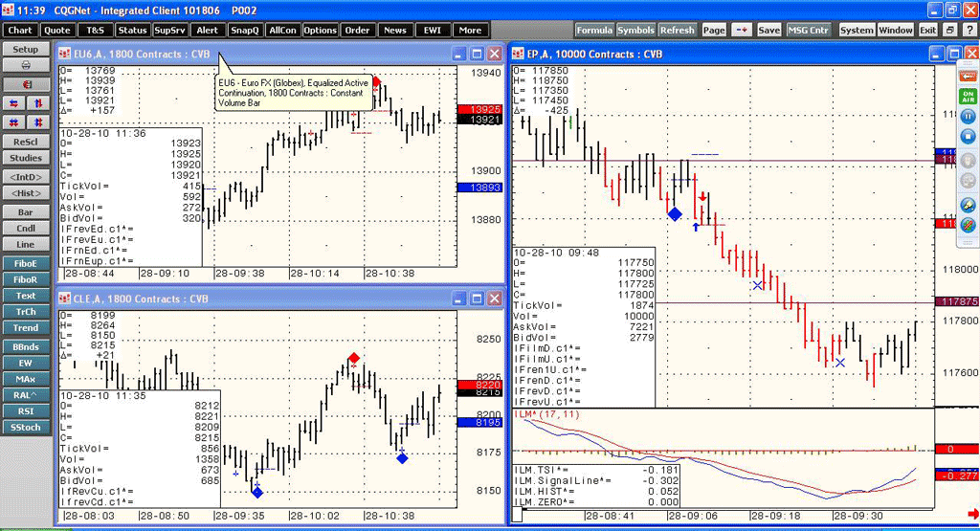Open the Quote tab
The height and width of the screenshot is (531, 980).
tap(56, 30)
